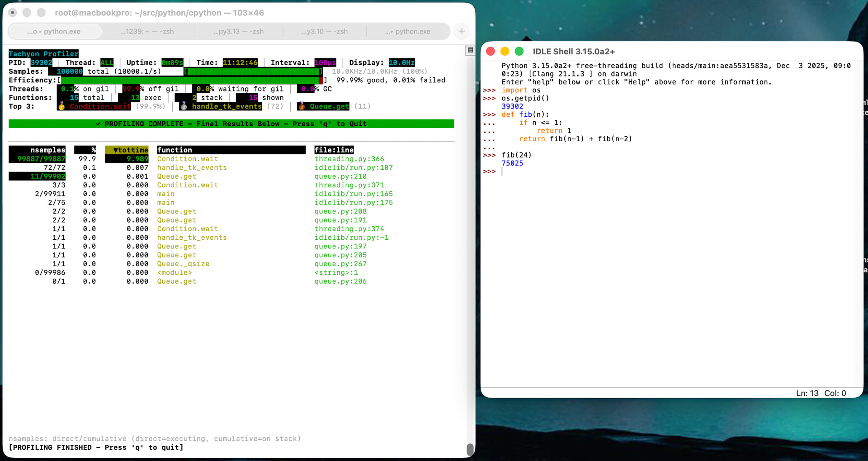The width and height of the screenshot is (868, 461).
Task: Click the Efficiency progress bar
Action: pyautogui.click(x=192, y=80)
